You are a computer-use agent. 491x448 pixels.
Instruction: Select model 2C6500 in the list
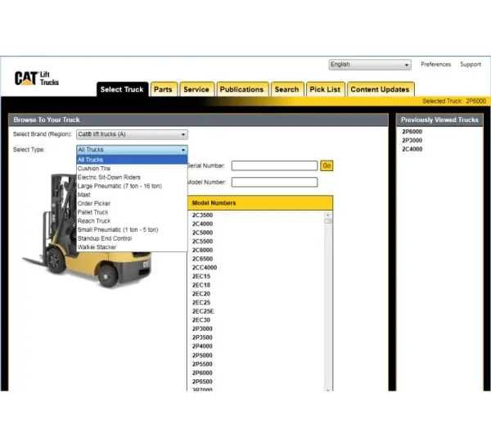click(202, 259)
